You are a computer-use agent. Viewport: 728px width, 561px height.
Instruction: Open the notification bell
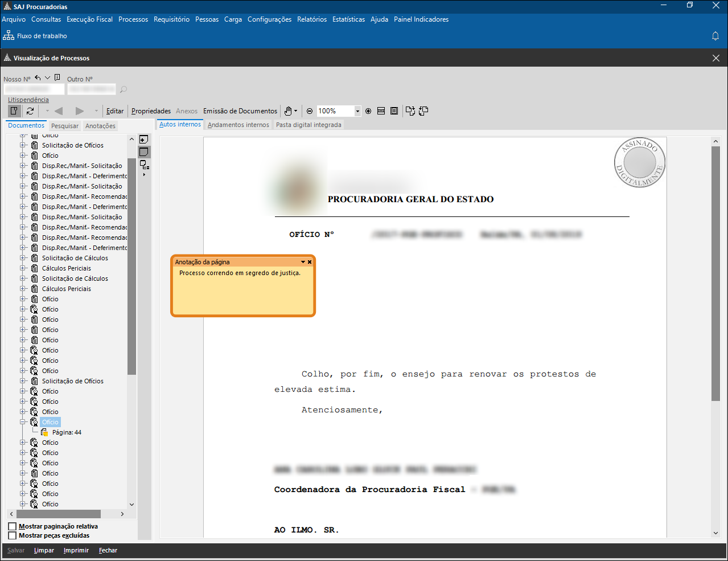715,36
